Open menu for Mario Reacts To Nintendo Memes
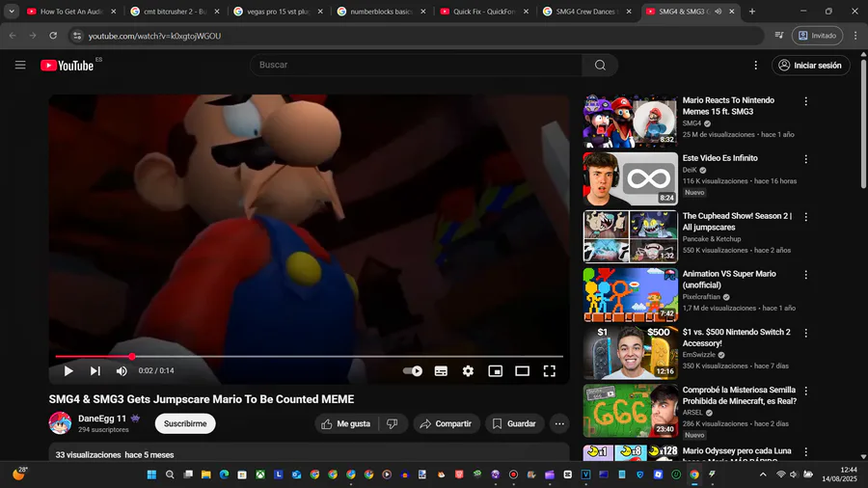Image resolution: width=868 pixels, height=488 pixels. (806, 101)
